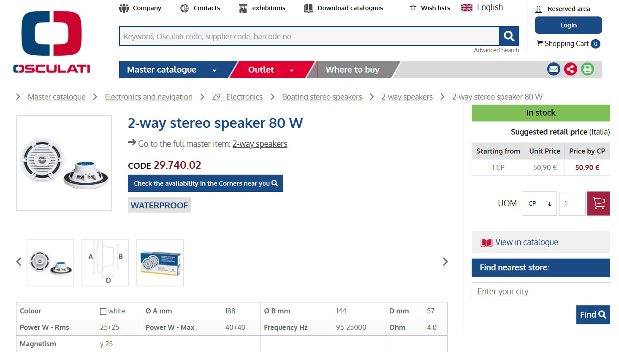Image resolution: width=619 pixels, height=364 pixels.
Task: Go to 2-way speakers breadcrumb
Action: [x=407, y=97]
